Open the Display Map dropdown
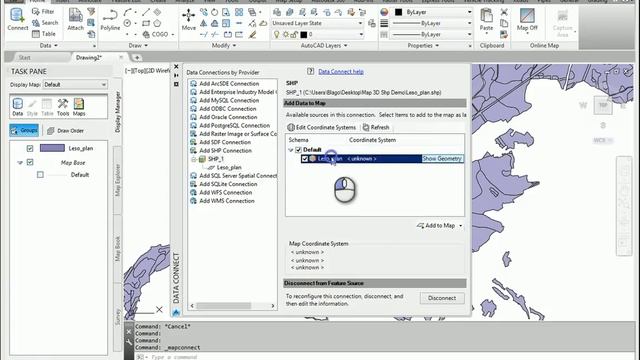The image size is (640, 360). 75,84
